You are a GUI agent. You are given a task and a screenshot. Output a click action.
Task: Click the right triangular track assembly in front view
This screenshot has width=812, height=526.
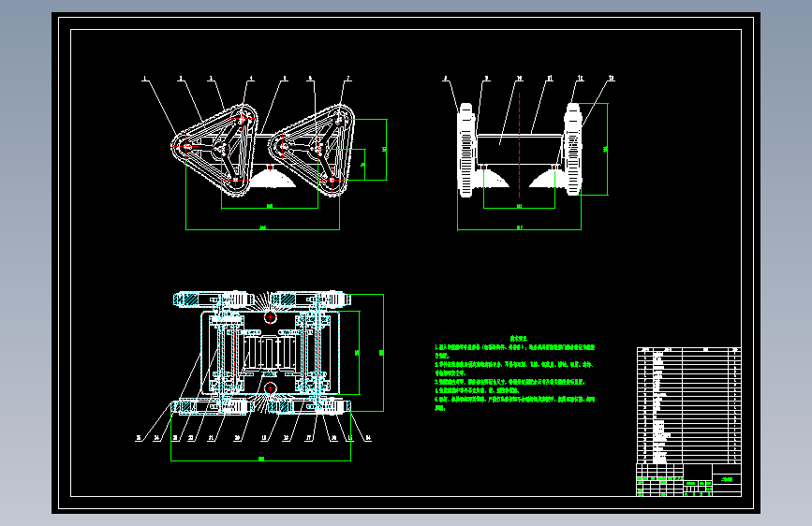312,150
